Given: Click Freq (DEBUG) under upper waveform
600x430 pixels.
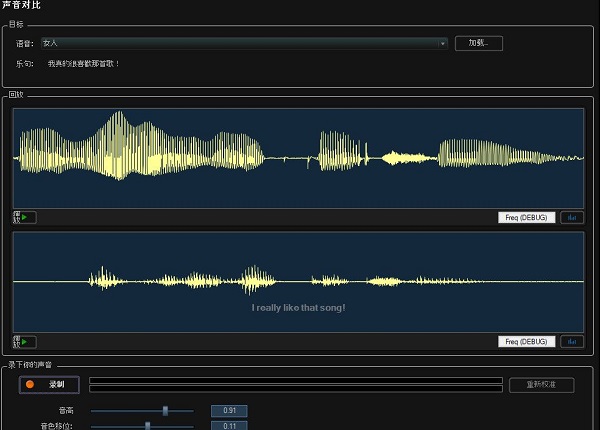Looking at the screenshot, I should point(526,217).
